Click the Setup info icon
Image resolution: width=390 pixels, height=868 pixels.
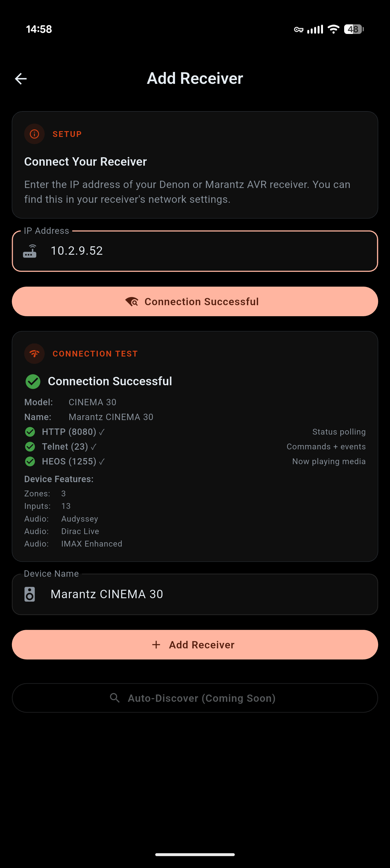pos(34,134)
